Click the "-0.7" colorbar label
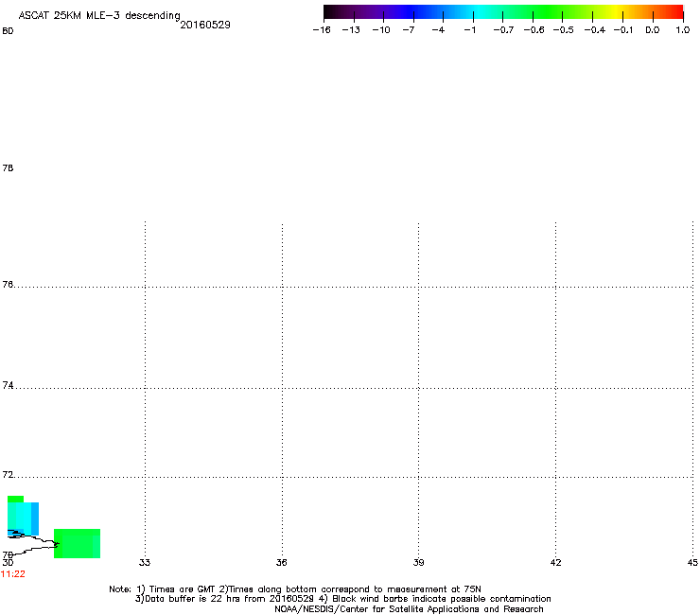 503,30
